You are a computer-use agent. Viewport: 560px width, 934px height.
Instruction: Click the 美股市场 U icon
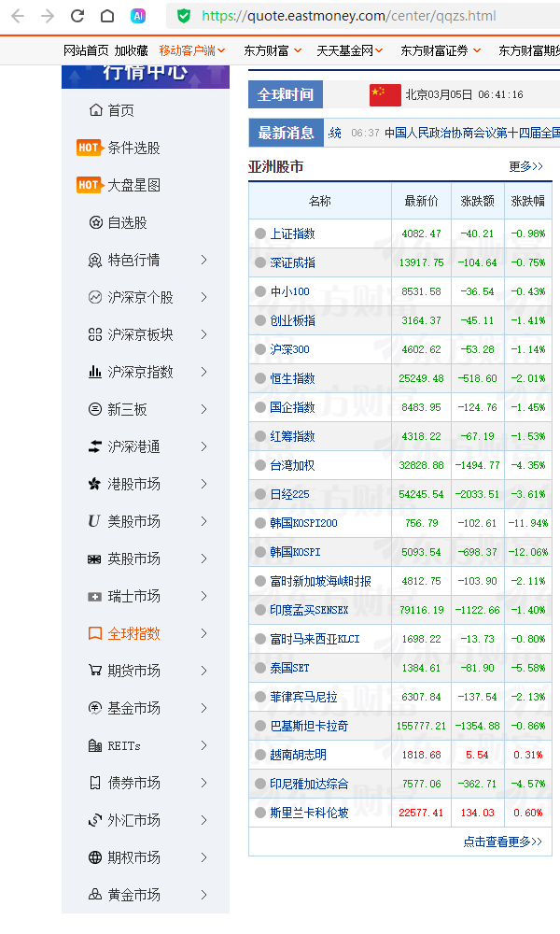[94, 521]
